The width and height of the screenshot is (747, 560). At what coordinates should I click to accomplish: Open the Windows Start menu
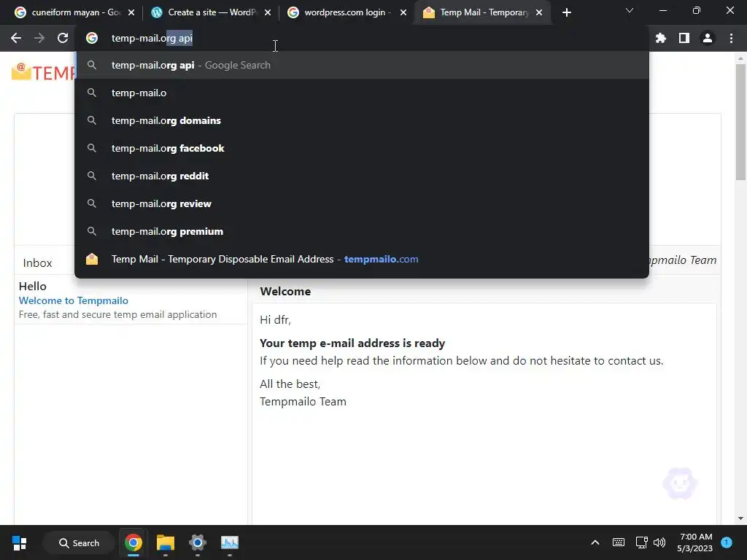point(20,542)
